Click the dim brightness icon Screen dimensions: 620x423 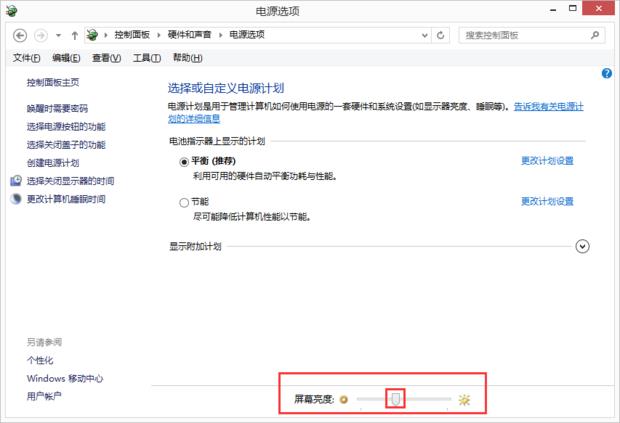click(x=344, y=400)
